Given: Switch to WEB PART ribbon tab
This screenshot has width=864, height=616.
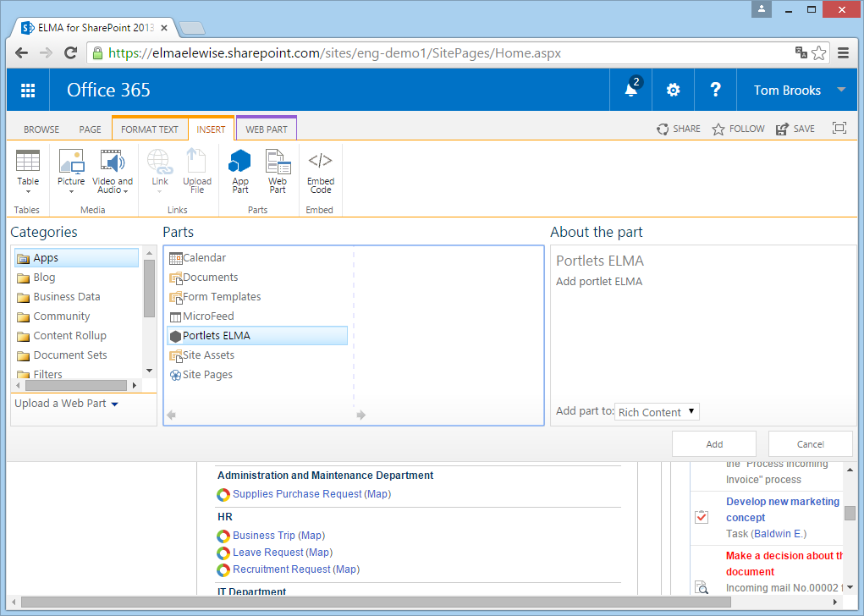Looking at the screenshot, I should click(267, 129).
